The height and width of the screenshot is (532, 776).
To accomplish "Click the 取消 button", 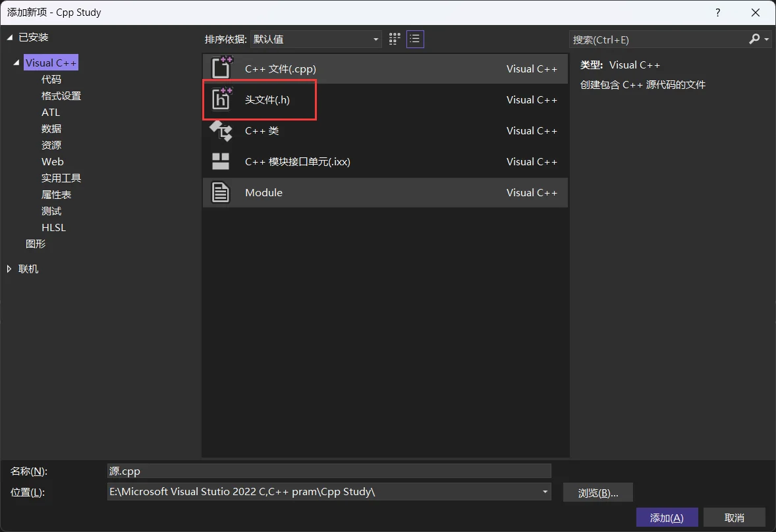I will 734,517.
